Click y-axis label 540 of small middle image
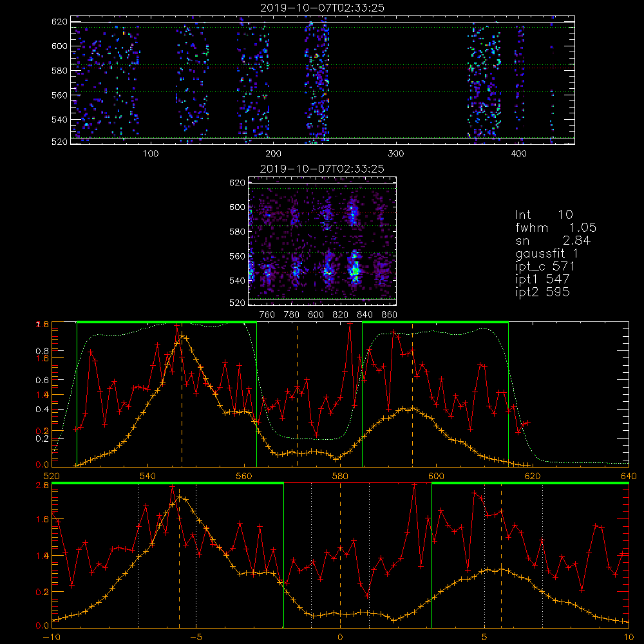644x644 pixels. 237,281
